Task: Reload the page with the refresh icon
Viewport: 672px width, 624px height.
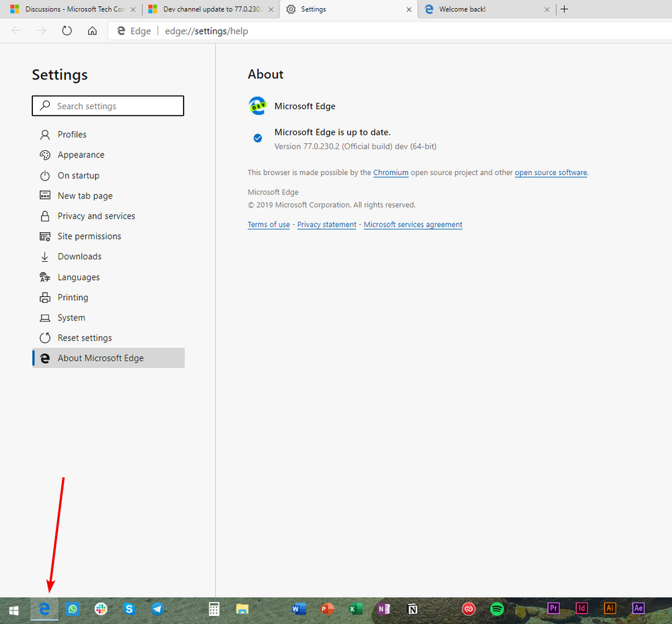Action: click(x=67, y=31)
